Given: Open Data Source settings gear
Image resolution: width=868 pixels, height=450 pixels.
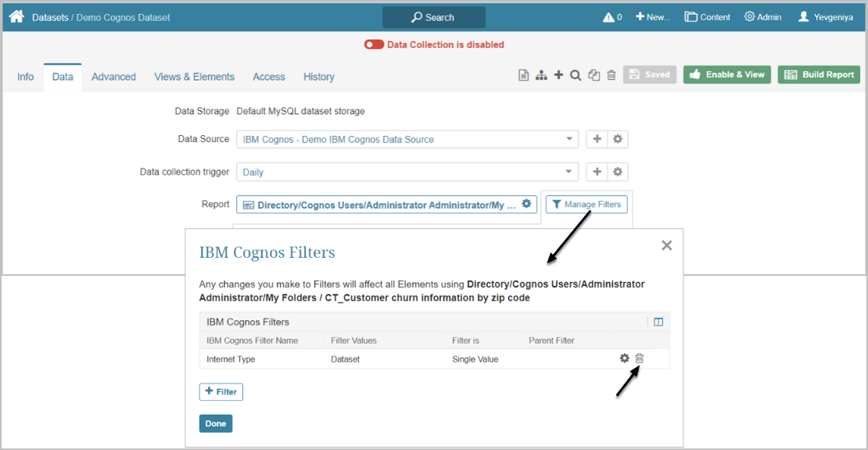Looking at the screenshot, I should click(x=618, y=139).
